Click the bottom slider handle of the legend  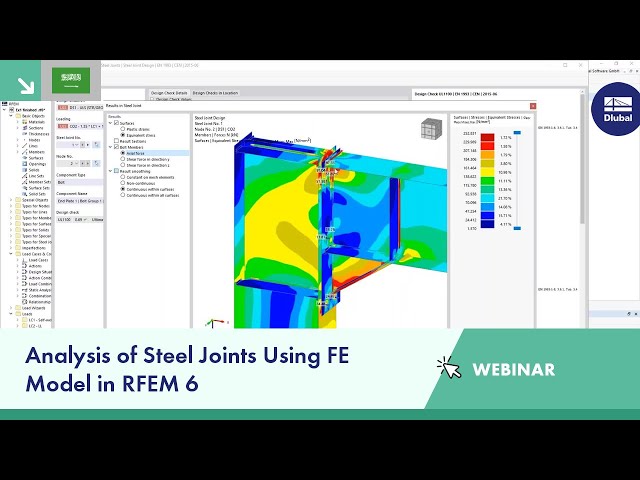tap(517, 228)
